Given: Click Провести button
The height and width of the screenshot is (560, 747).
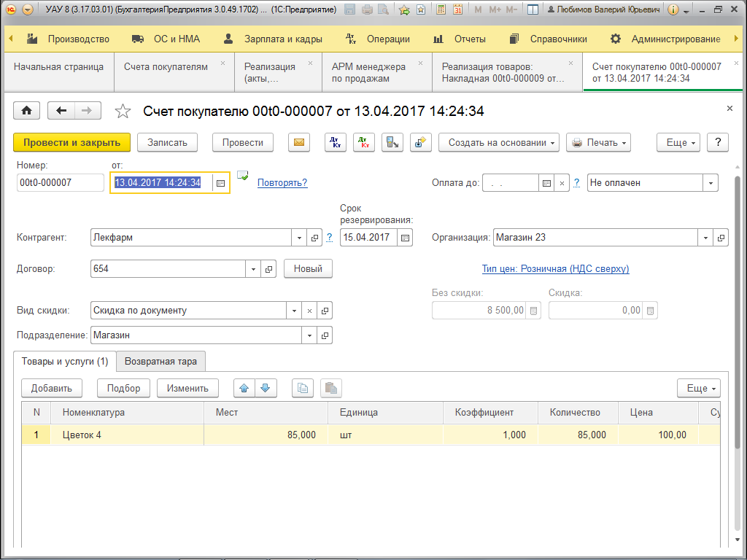Looking at the screenshot, I should tap(243, 142).
